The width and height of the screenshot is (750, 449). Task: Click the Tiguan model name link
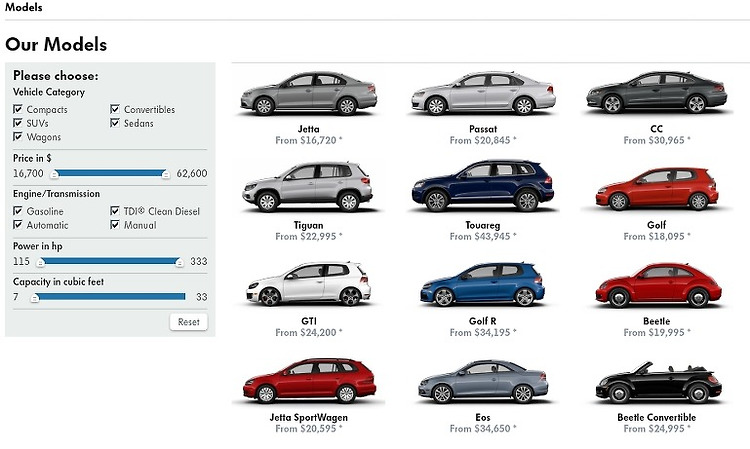(309, 225)
